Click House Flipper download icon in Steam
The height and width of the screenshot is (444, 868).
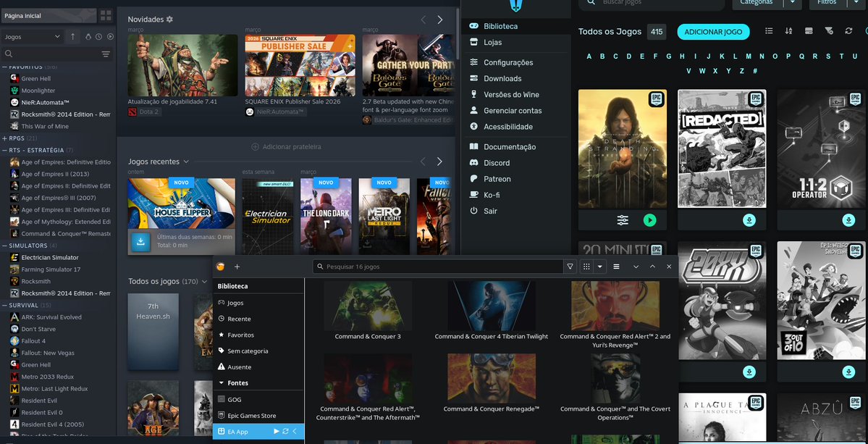[x=140, y=241]
